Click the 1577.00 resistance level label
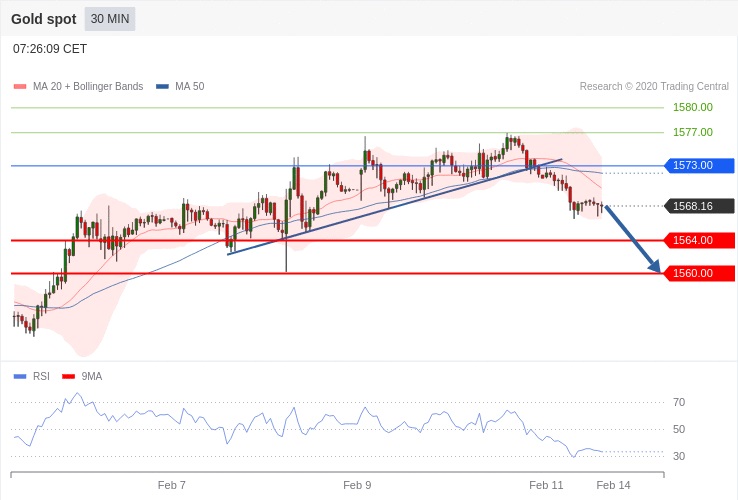This screenshot has width=738, height=500. [692, 132]
